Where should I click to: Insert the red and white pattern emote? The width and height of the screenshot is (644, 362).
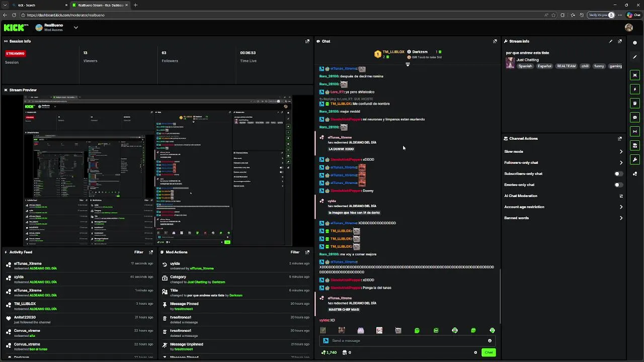379,330
